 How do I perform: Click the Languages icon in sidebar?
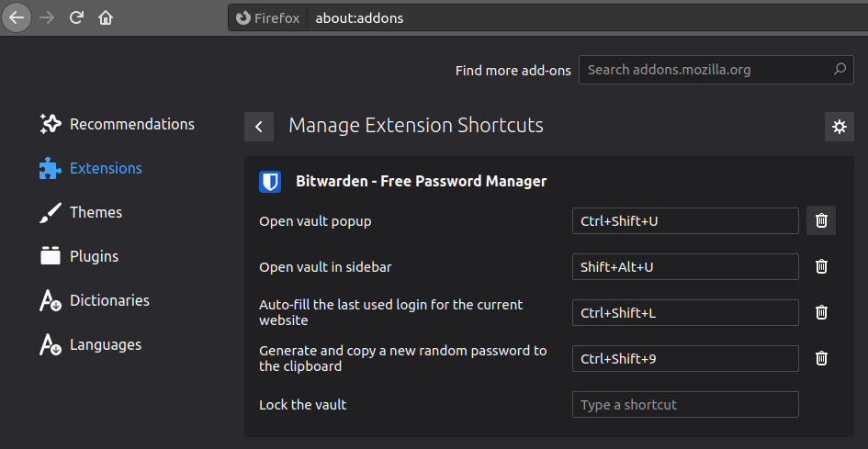coord(51,345)
